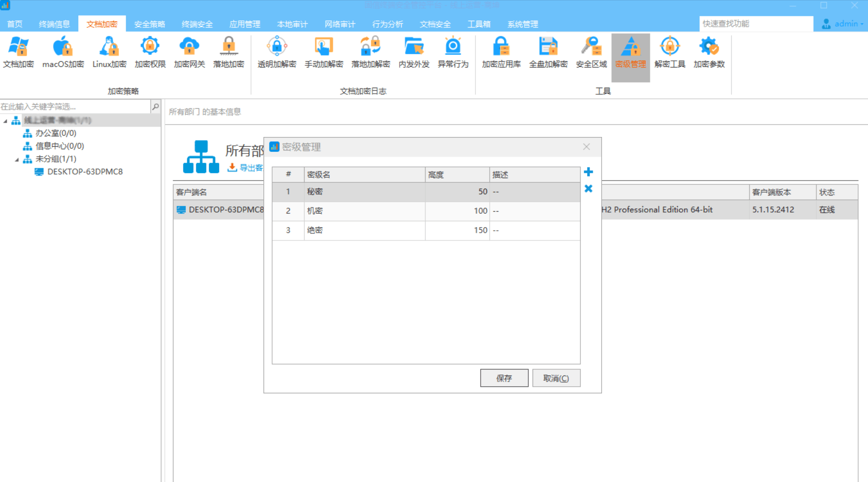Click the 快速查找功能 search field
The image size is (868, 482).
click(x=755, y=24)
